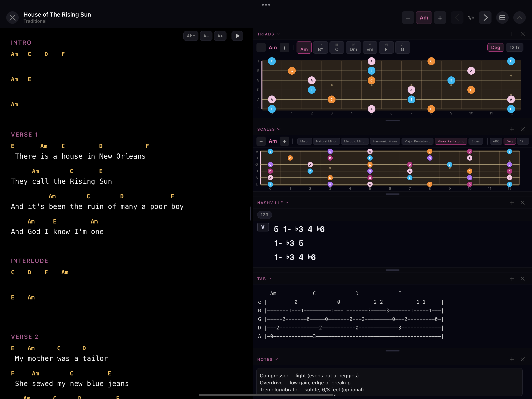
Task: Grab resize handle below Nashville panel
Action: 393,270
